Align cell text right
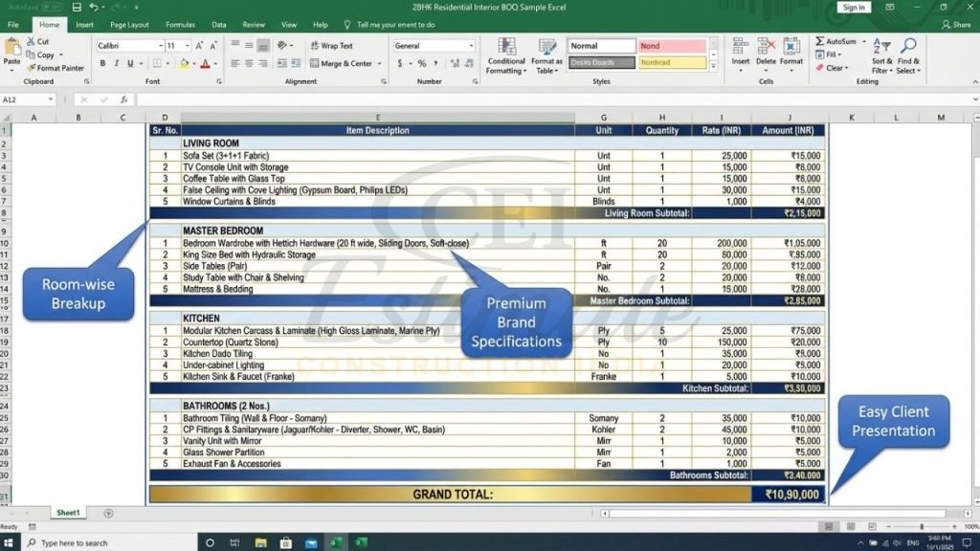 tap(263, 64)
